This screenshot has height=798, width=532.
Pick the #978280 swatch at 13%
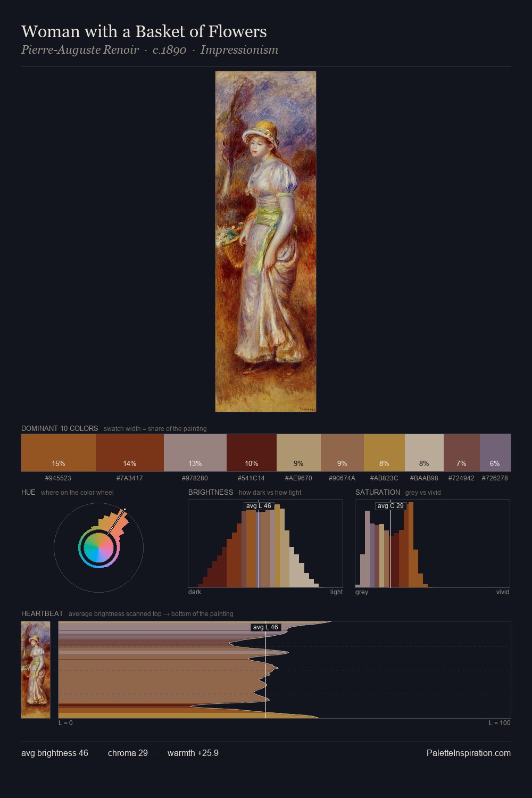click(x=195, y=453)
